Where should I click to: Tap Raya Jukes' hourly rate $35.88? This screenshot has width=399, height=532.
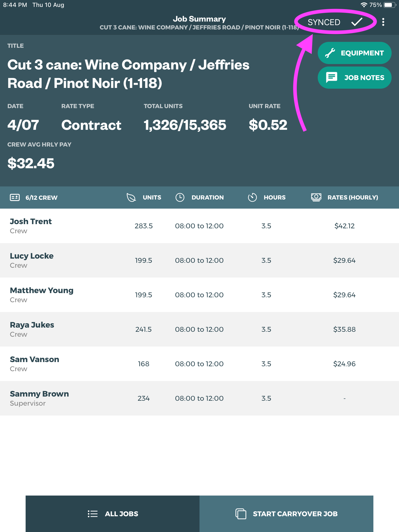(x=344, y=329)
